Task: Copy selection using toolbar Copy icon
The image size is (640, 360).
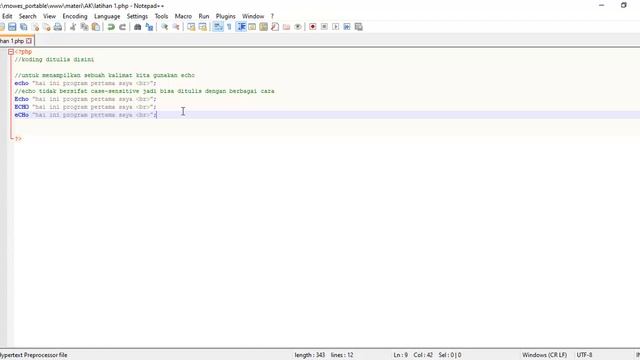Action: pos(84,27)
